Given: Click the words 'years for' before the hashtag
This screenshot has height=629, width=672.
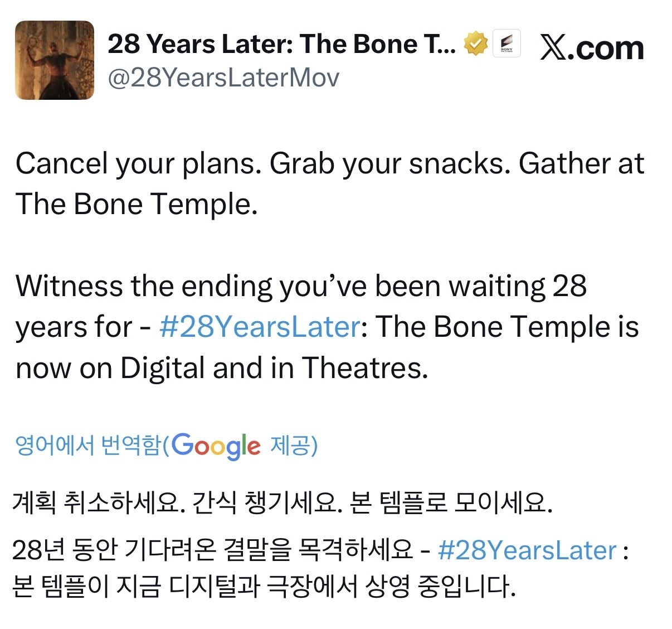Looking at the screenshot, I should [74, 327].
